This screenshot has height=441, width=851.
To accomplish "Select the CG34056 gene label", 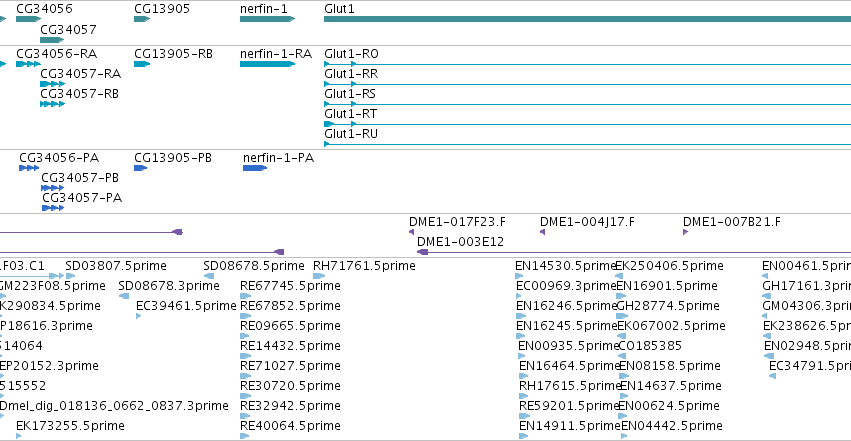I will coord(44,9).
